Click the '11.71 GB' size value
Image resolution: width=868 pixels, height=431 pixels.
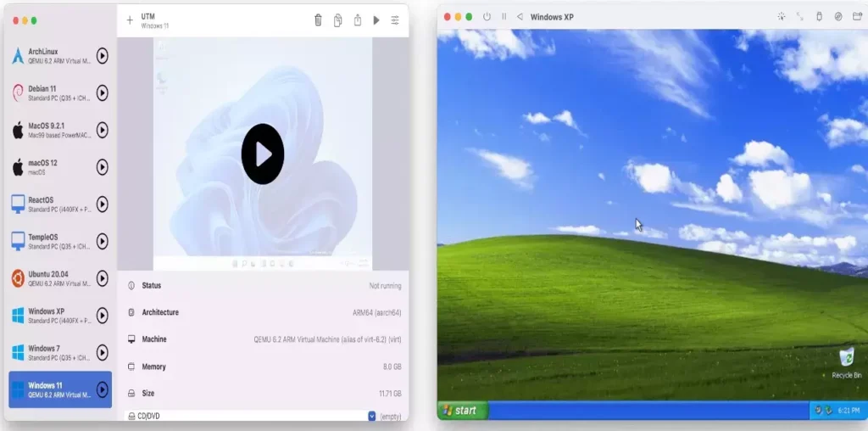tap(390, 394)
